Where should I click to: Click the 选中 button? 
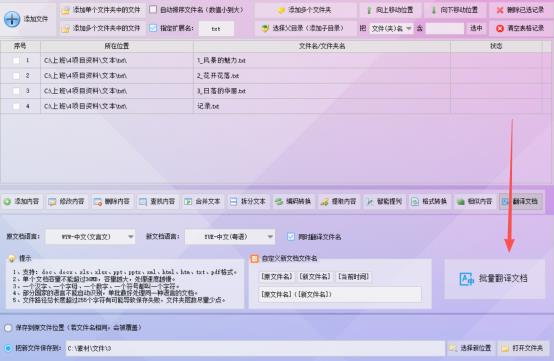tap(476, 28)
